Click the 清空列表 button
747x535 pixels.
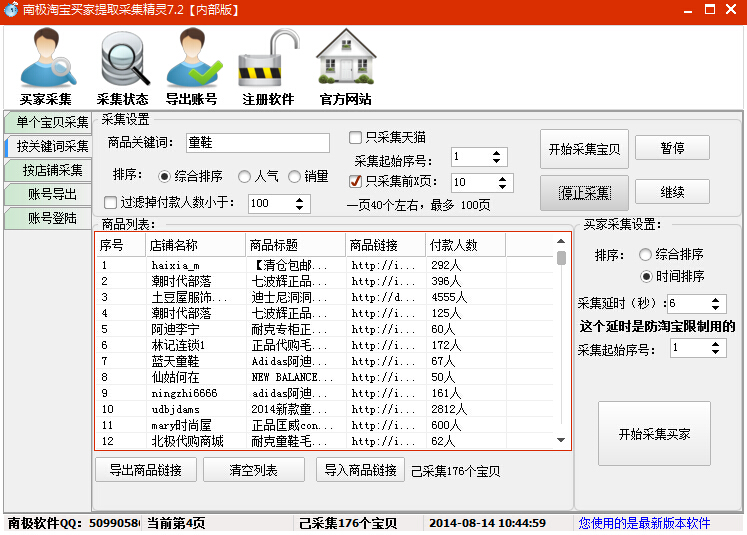(254, 470)
